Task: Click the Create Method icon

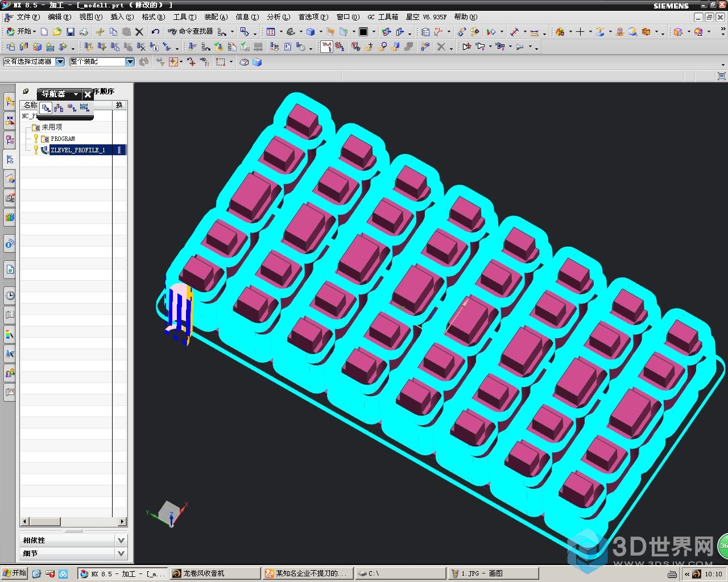Action: [x=50, y=47]
